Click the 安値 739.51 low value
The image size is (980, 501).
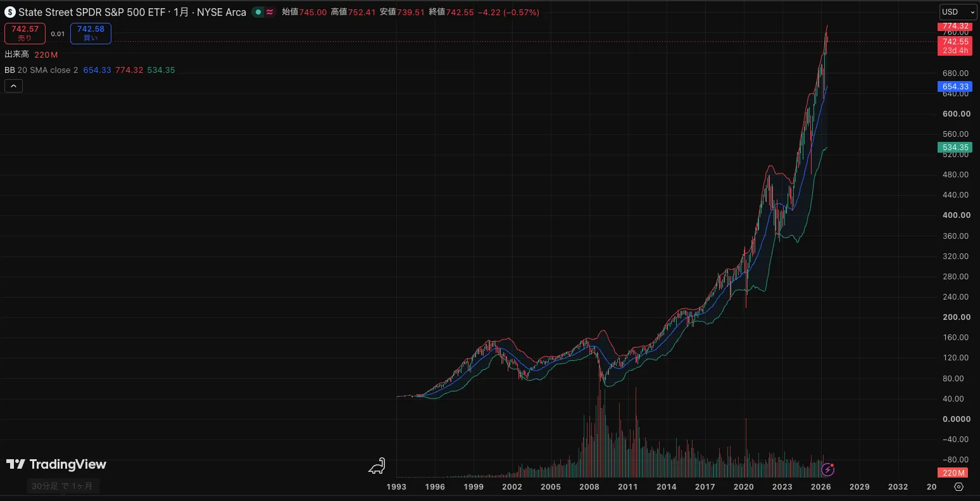(x=402, y=12)
